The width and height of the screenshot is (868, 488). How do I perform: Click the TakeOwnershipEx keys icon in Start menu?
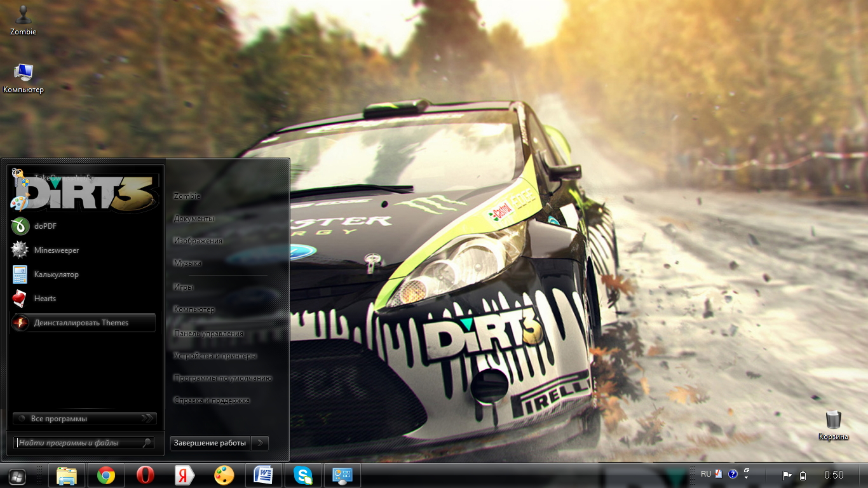coord(20,179)
